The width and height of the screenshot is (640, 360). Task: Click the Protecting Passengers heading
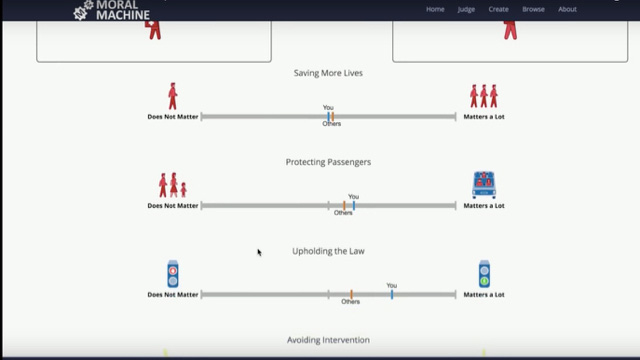point(328,162)
